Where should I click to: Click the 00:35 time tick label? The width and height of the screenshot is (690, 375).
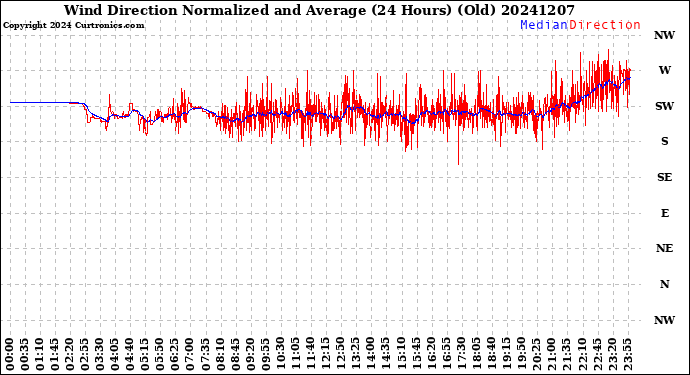25,353
